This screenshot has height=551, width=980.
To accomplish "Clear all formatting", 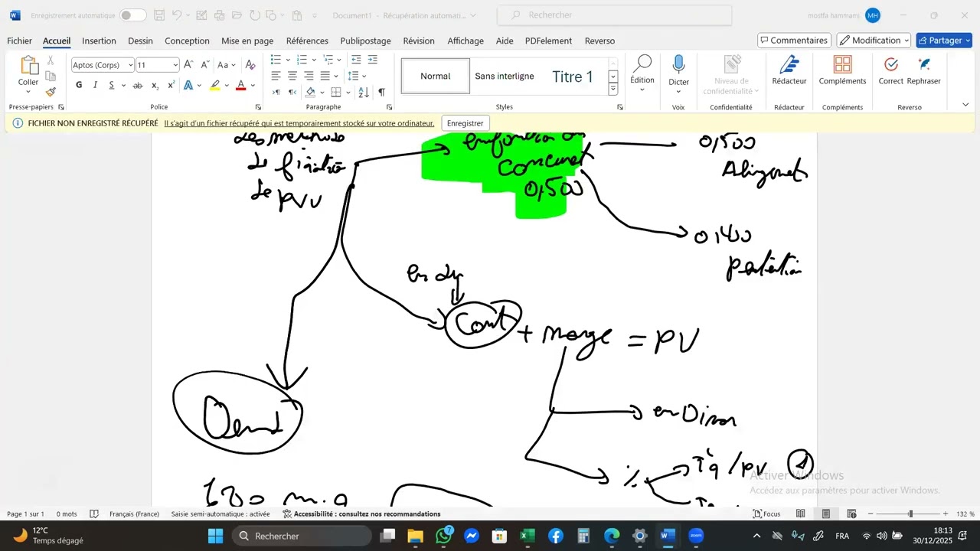I will point(250,65).
